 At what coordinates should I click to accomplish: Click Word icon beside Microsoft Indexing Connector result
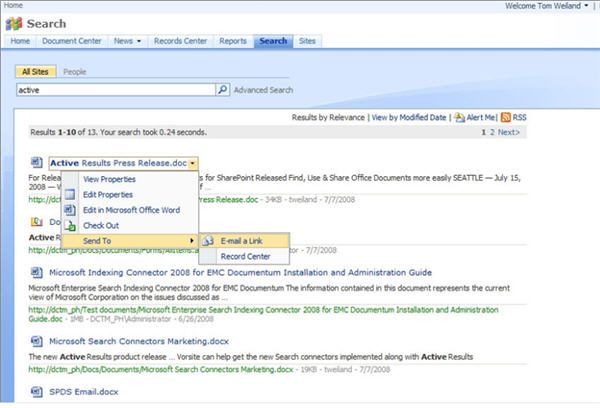point(36,273)
